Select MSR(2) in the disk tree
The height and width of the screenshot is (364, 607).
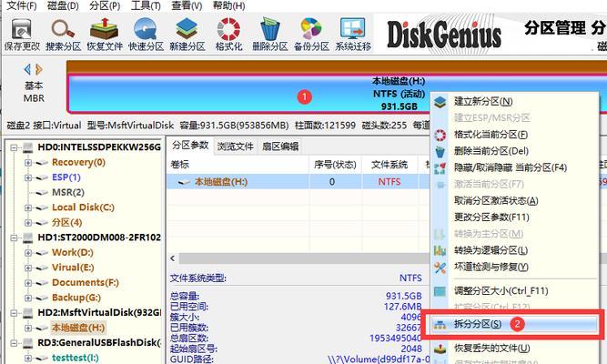[68, 192]
